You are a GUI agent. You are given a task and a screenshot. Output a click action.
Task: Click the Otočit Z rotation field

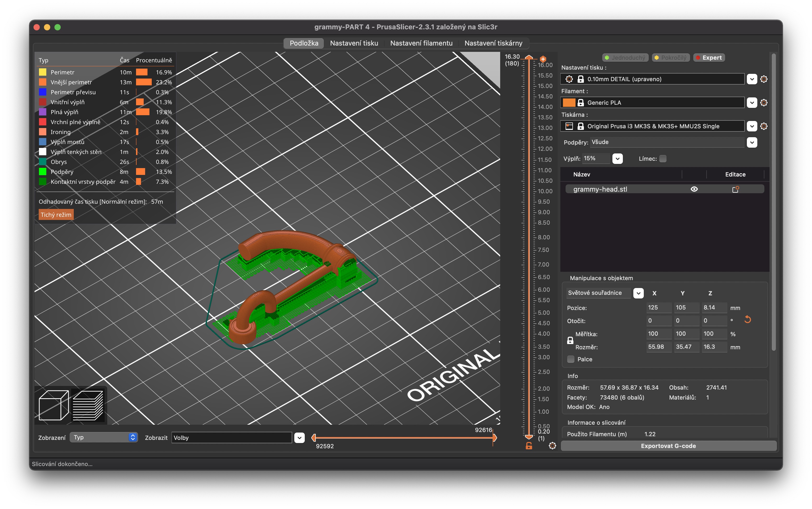point(714,320)
